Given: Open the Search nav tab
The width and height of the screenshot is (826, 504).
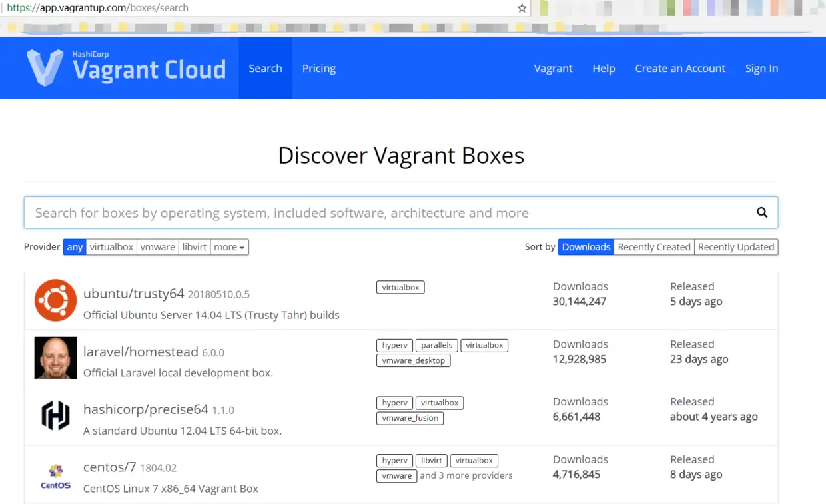Looking at the screenshot, I should [x=265, y=68].
